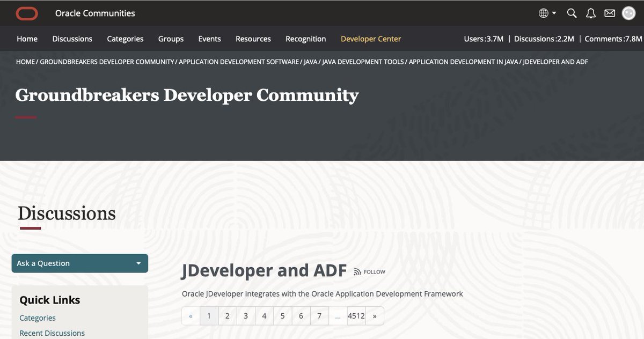Click the Comments 7.8M statistic

(x=613, y=39)
